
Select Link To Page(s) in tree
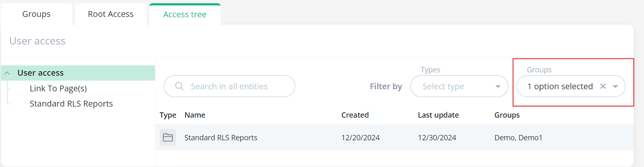(x=58, y=88)
